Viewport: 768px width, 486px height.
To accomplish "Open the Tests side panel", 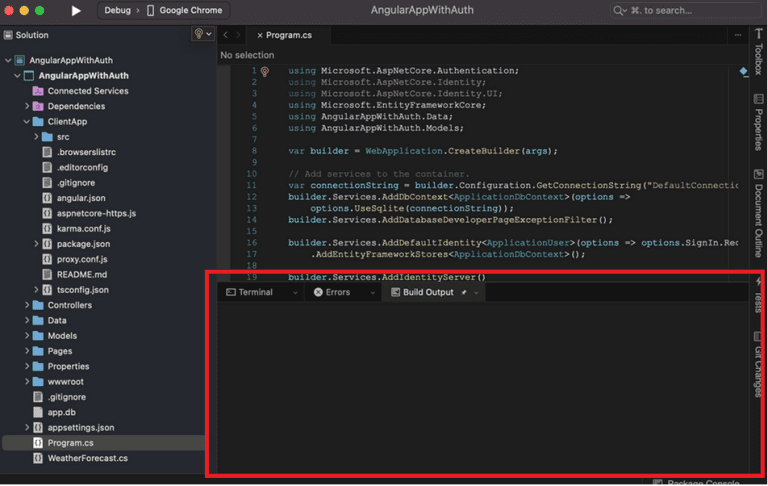I will 758,295.
